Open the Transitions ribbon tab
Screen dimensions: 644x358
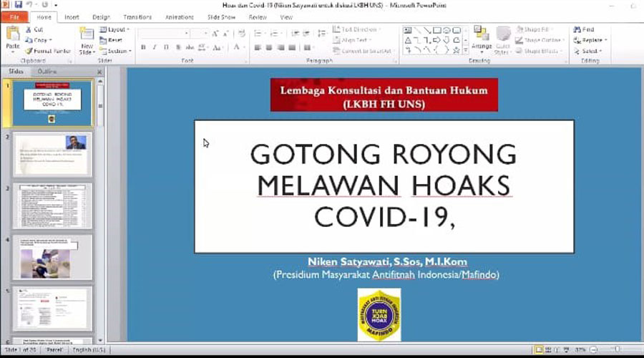coord(137,17)
